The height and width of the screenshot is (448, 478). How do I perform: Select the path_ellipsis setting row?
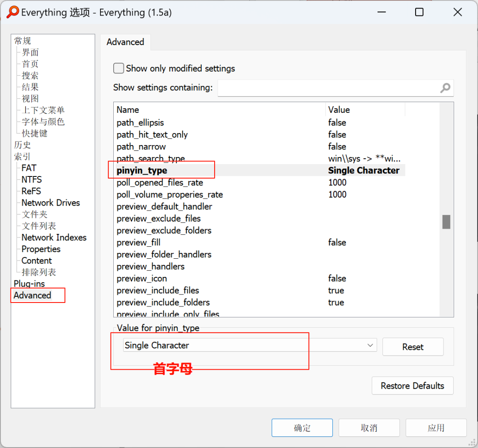[x=260, y=123]
